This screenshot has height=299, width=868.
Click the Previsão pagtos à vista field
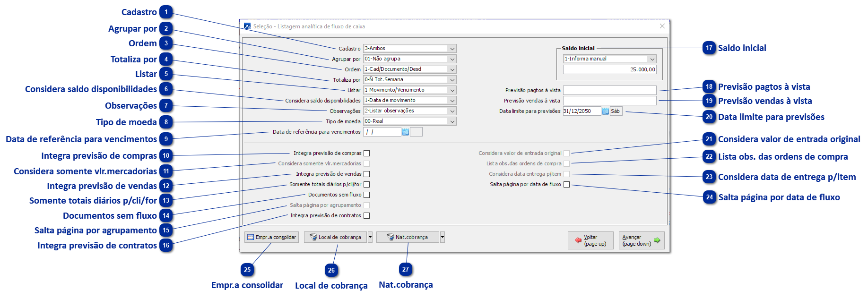[x=610, y=90]
